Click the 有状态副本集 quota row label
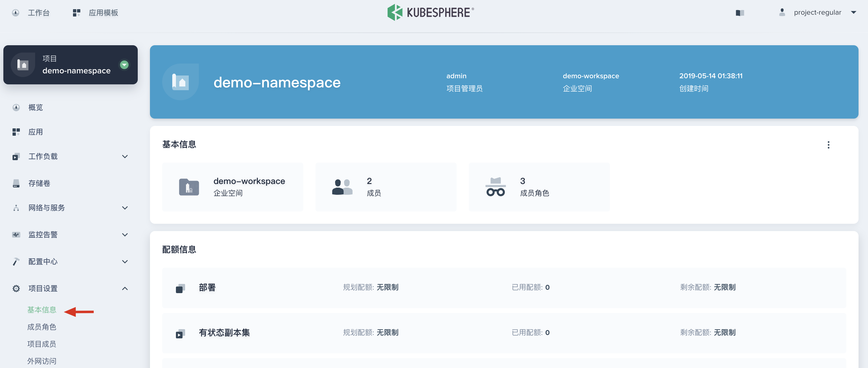This screenshot has height=368, width=868. point(224,333)
